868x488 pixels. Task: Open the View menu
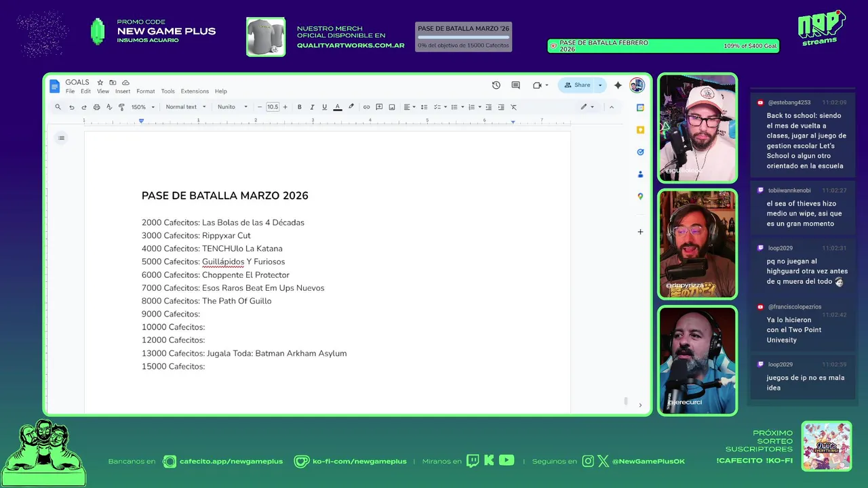pos(103,91)
